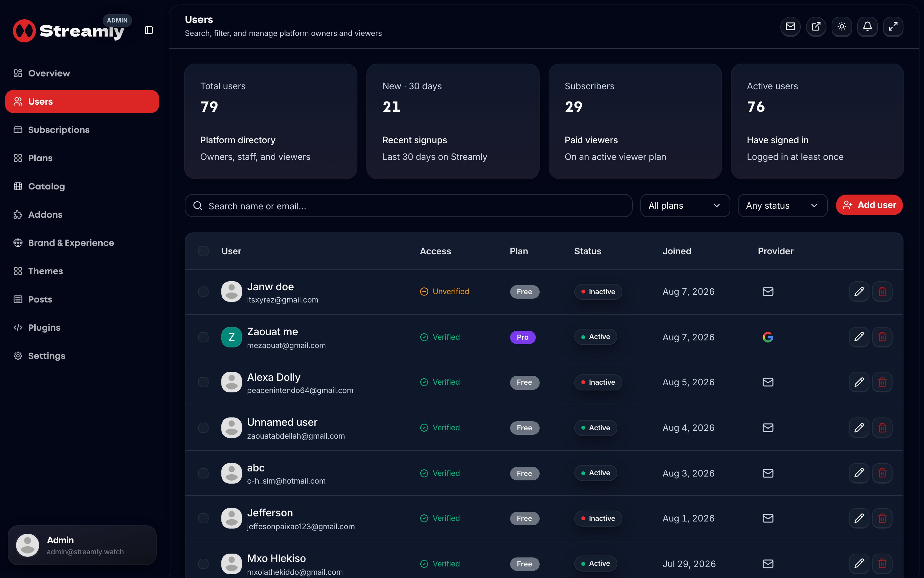This screenshot has height=578, width=924.
Task: Open the mail icon in top header
Action: coord(790,26)
